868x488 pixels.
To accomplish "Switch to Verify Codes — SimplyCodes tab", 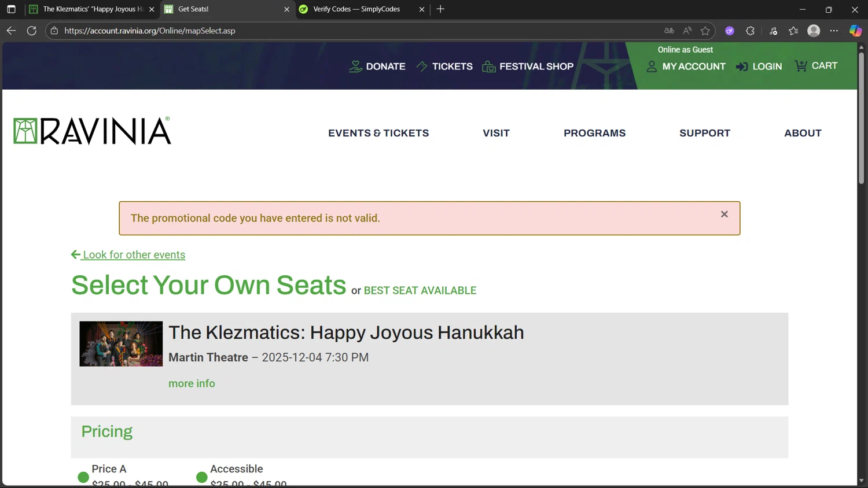I will coord(363,9).
